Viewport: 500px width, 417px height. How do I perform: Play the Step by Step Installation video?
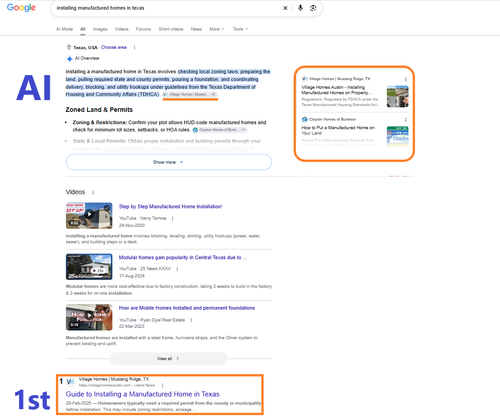89,215
